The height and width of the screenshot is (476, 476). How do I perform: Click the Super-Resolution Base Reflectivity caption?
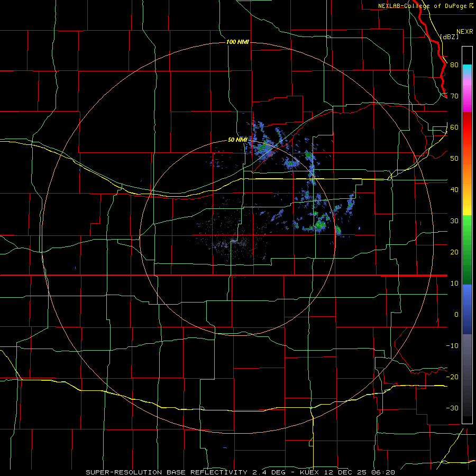coord(241,472)
